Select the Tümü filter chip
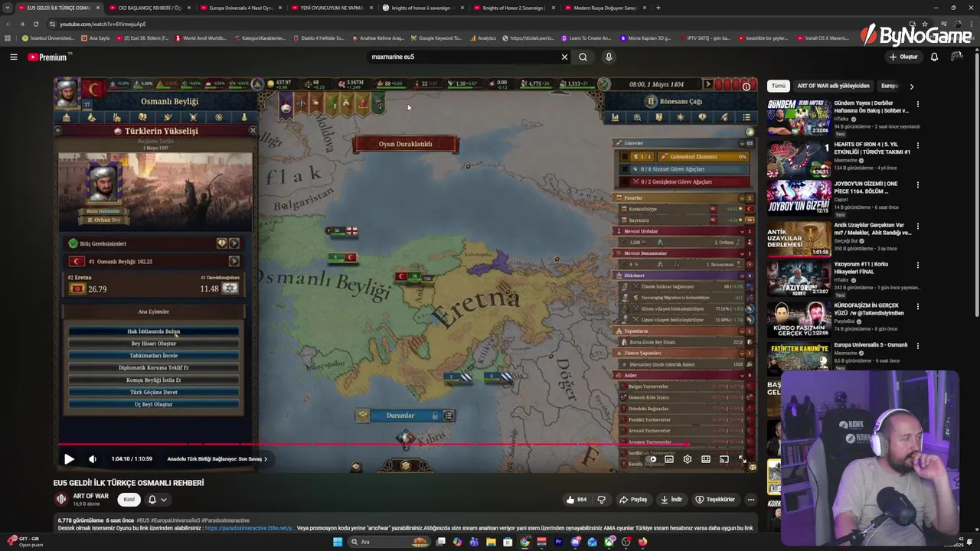Screen dimensions: 980x551 click(x=779, y=86)
